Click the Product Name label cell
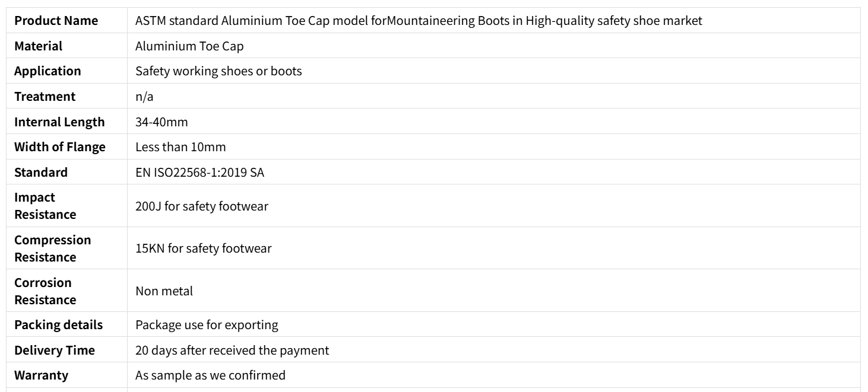 (56, 21)
